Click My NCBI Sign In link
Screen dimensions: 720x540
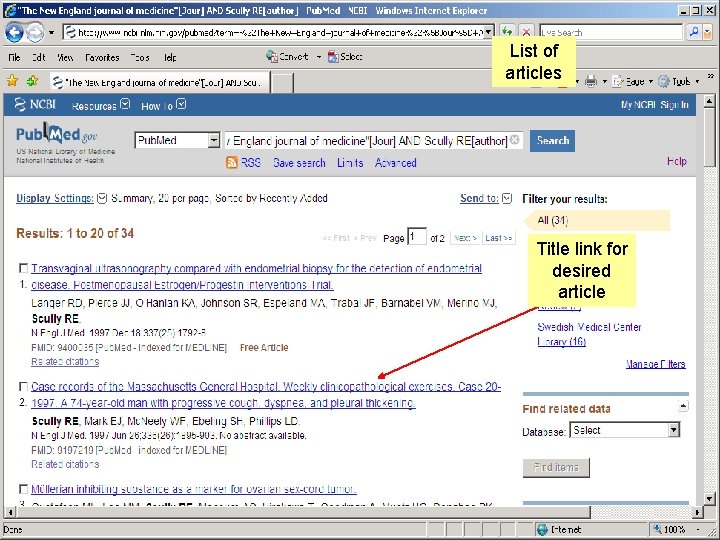pos(655,105)
